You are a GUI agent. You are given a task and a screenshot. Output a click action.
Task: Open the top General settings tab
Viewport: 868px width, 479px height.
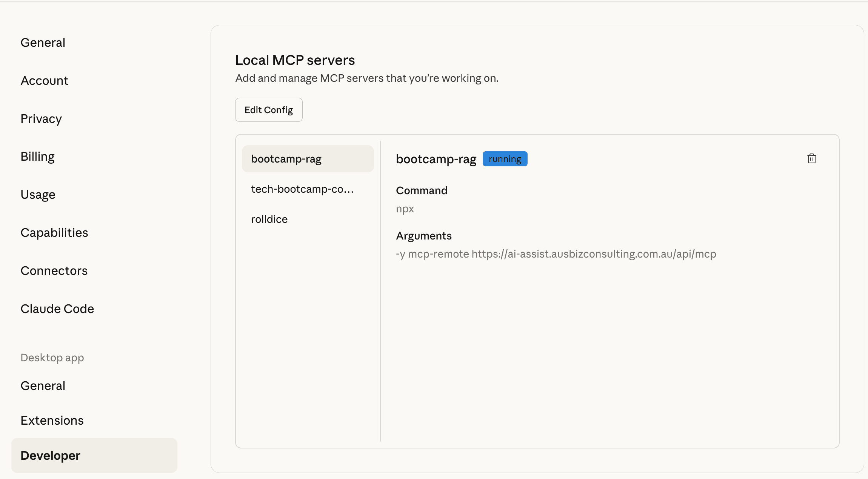pyautogui.click(x=43, y=43)
